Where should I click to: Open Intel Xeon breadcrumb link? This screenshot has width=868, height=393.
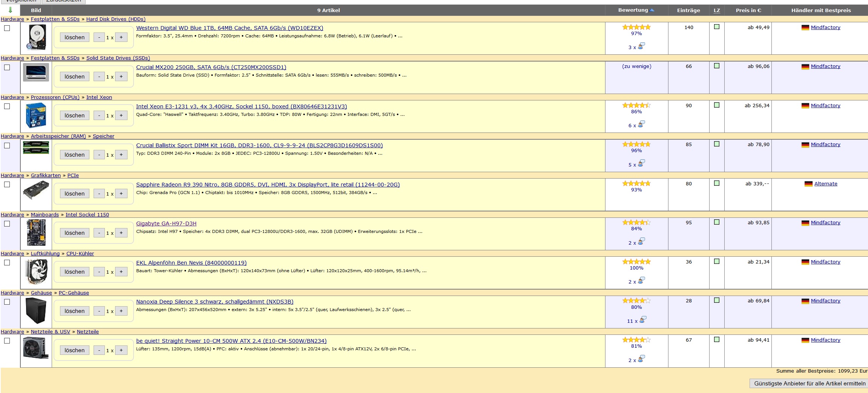tap(99, 97)
